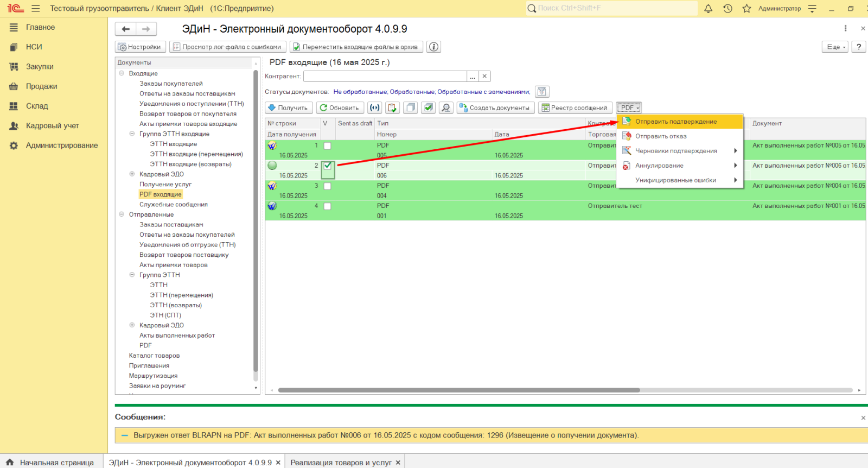Close the Сообщения panel
The width and height of the screenshot is (868, 468).
coord(863,418)
